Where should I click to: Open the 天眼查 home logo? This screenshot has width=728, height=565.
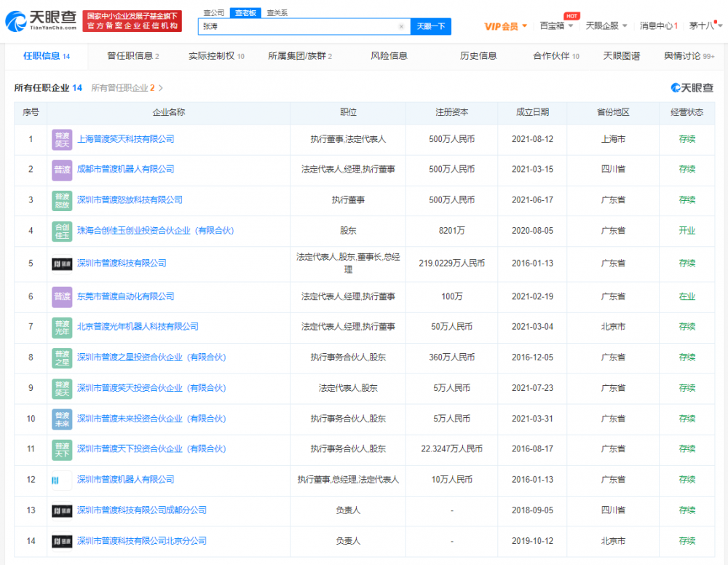[x=41, y=21]
